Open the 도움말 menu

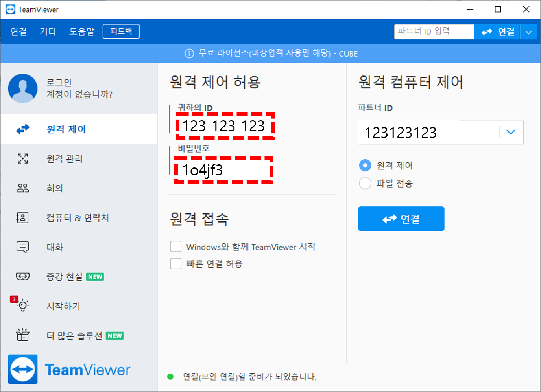click(x=82, y=31)
